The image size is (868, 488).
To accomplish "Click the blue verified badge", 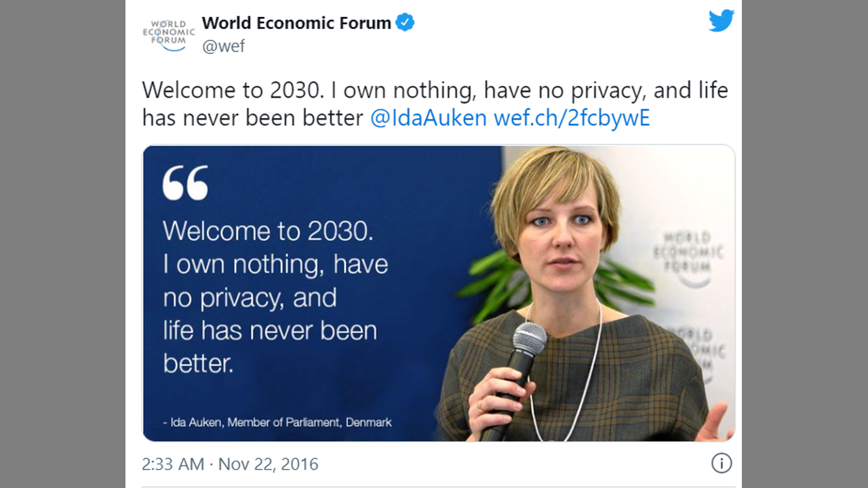I will pyautogui.click(x=405, y=22).
